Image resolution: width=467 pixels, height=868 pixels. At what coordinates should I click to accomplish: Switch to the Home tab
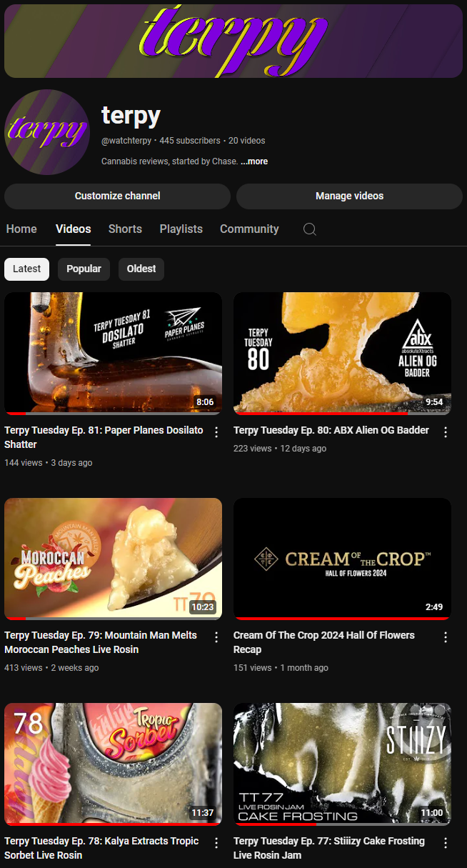[21, 229]
